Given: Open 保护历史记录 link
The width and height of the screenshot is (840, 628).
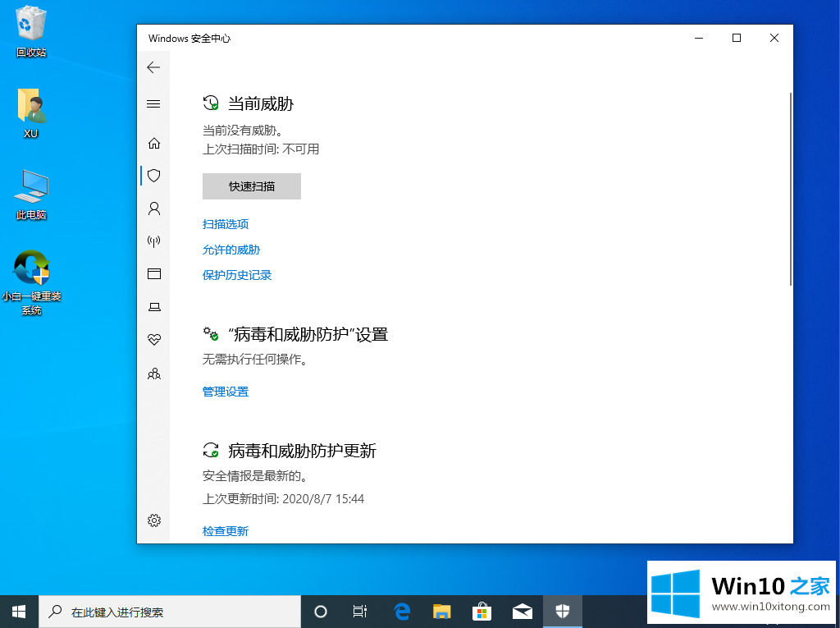Looking at the screenshot, I should click(x=237, y=275).
